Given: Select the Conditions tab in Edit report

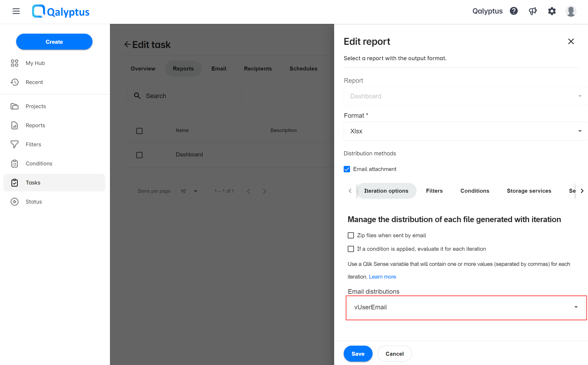Looking at the screenshot, I should (475, 191).
